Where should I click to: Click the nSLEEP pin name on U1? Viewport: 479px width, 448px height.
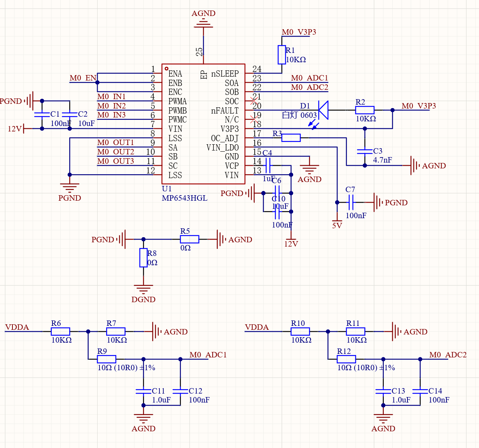(x=225, y=73)
